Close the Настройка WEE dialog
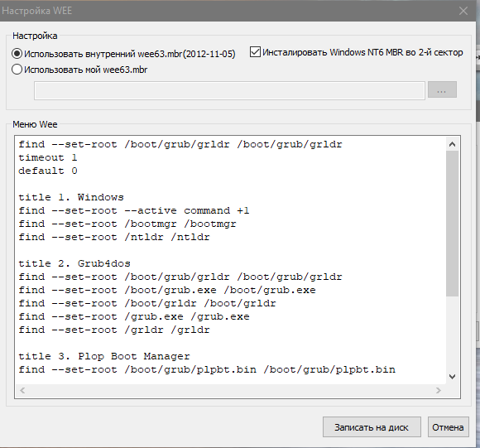480x448 pixels. [463, 11]
